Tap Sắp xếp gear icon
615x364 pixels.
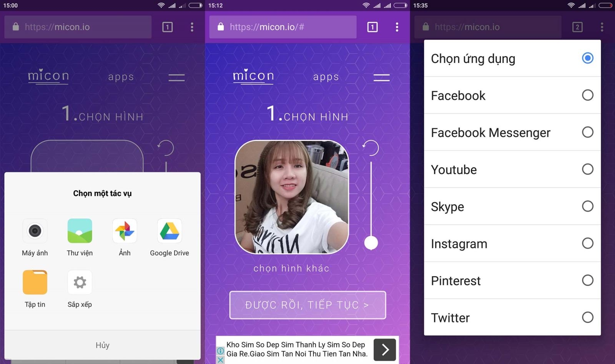[80, 282]
